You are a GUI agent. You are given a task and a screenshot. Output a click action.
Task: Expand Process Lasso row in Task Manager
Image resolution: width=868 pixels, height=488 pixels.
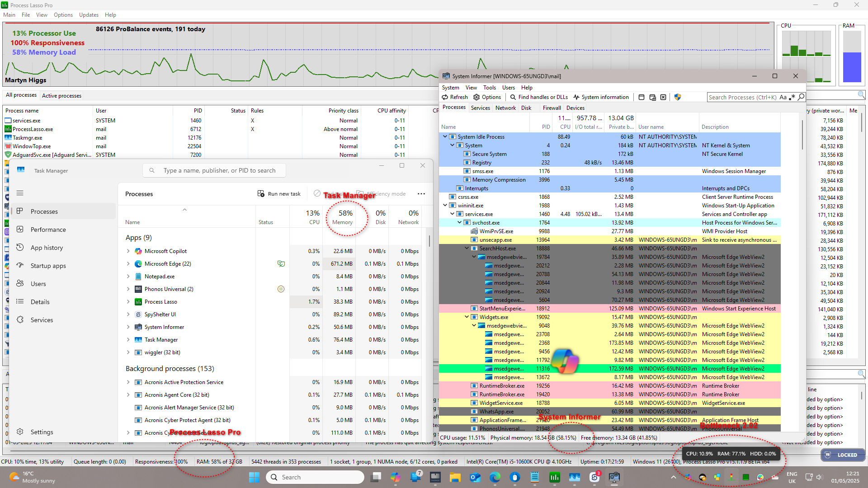128,302
